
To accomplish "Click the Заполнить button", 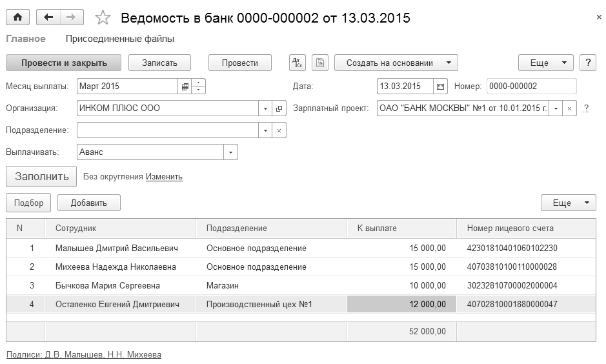I will coord(41,176).
